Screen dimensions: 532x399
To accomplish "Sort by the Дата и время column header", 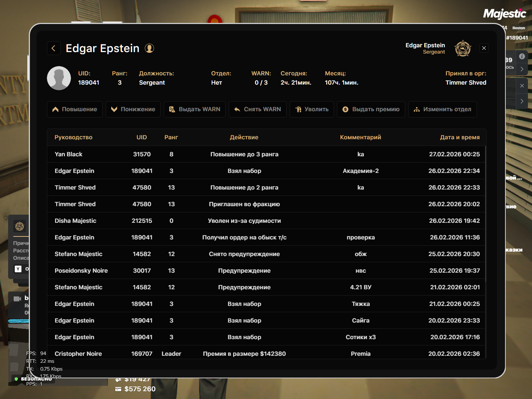I will pyautogui.click(x=460, y=137).
